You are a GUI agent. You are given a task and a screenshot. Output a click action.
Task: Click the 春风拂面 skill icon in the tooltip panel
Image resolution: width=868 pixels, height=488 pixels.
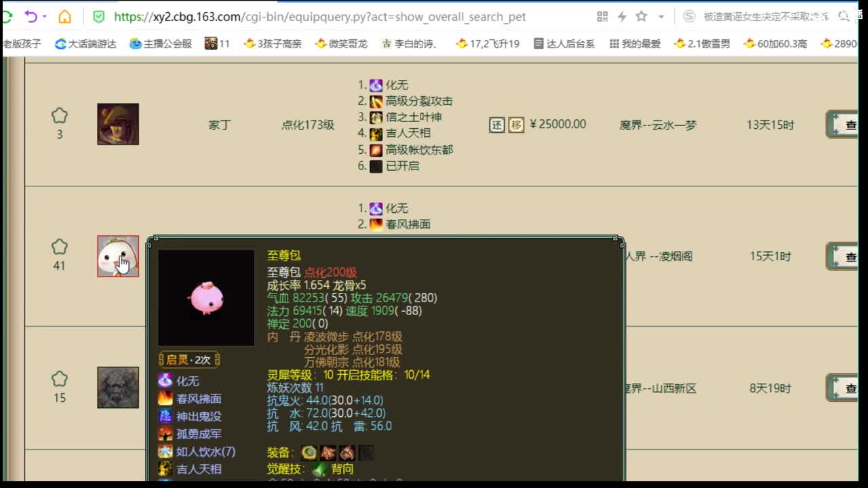(x=165, y=399)
